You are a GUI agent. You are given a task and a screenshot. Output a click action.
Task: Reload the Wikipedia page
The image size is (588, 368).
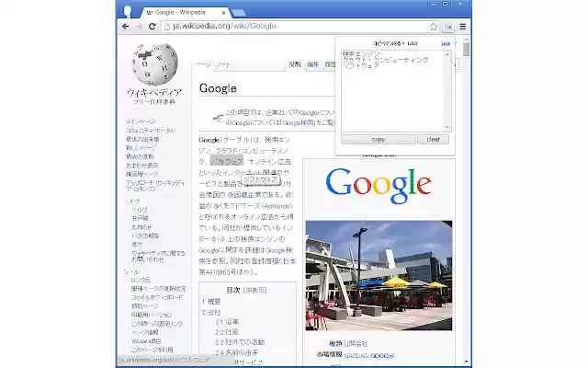[x=152, y=27]
